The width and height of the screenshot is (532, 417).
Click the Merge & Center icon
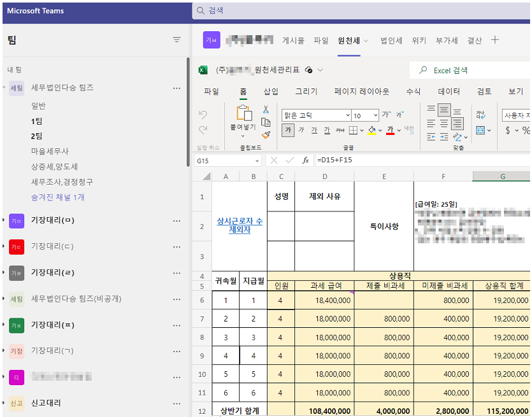(x=480, y=130)
